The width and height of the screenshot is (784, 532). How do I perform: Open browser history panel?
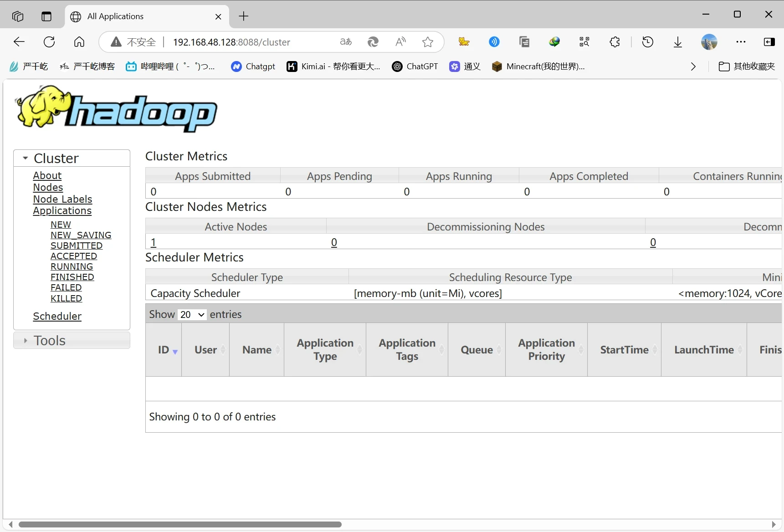coord(647,42)
